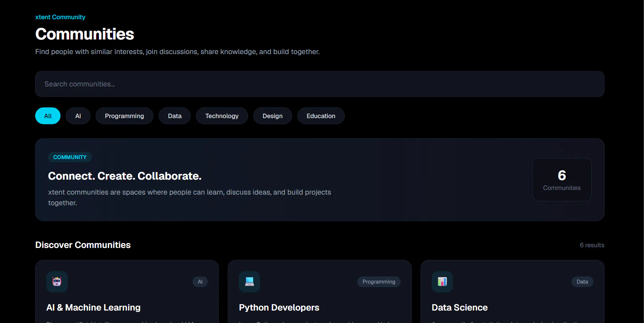
Task: Select the Data filter pill
Action: click(x=175, y=116)
